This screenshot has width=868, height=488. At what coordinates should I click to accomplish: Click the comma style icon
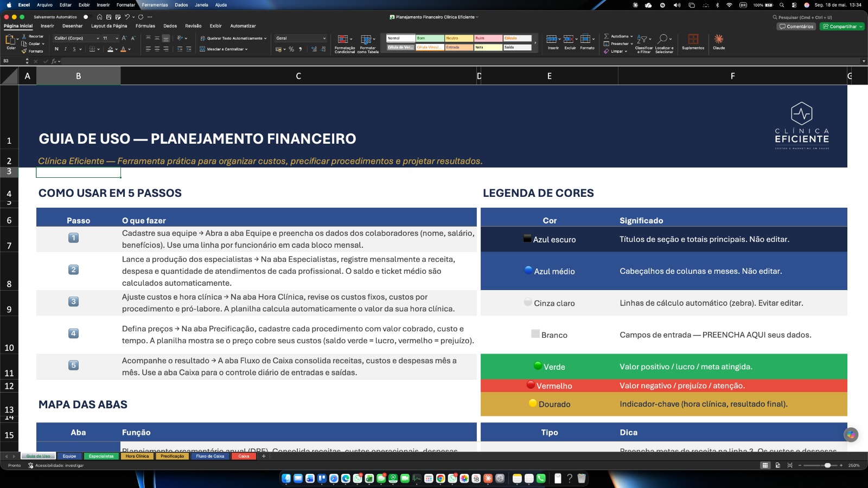tap(301, 49)
